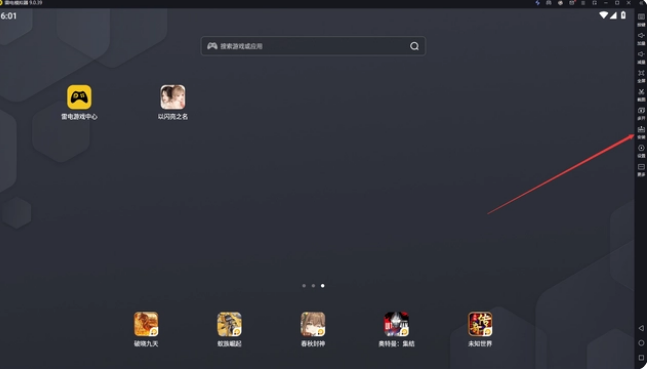Click the Android home circle button
647x369 pixels.
tap(641, 343)
